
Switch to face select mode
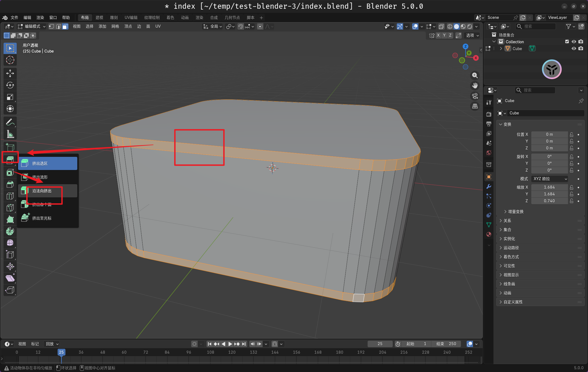(x=65, y=27)
